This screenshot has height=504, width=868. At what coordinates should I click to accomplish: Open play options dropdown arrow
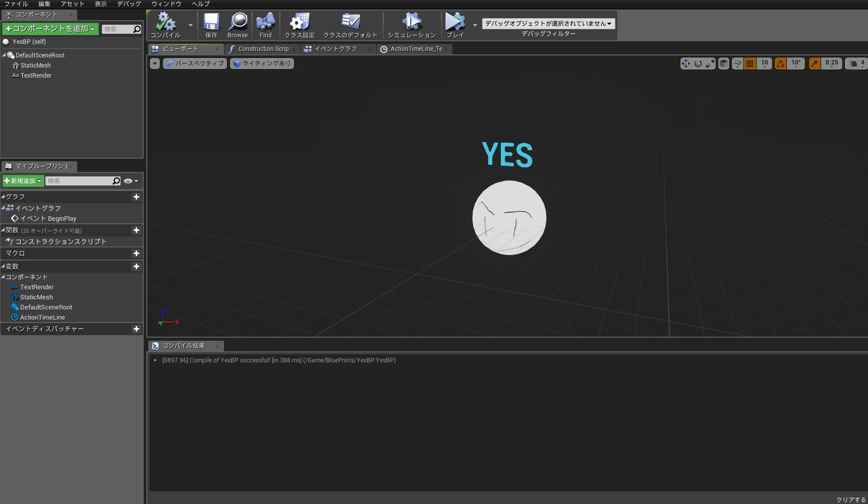(x=475, y=25)
